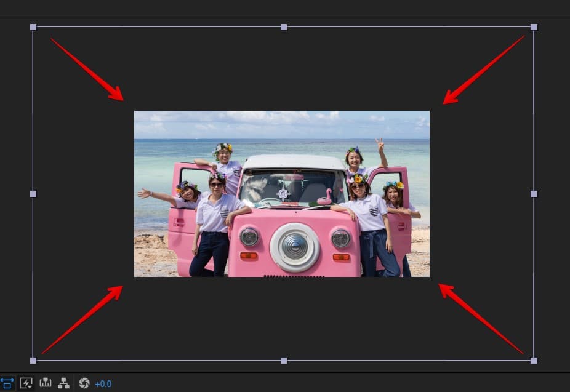Click the middle-left edge transform handle
This screenshot has height=392, width=570.
point(33,194)
